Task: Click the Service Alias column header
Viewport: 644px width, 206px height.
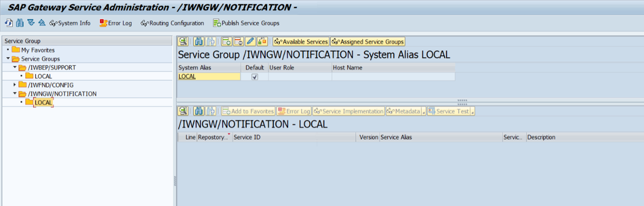Action: [x=441, y=137]
